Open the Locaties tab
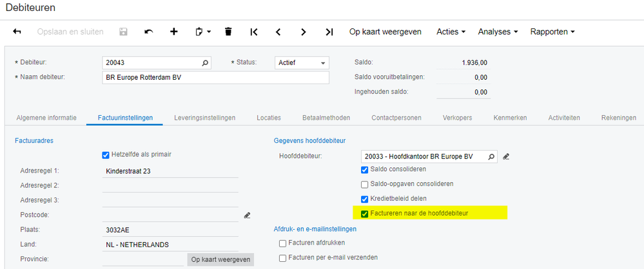Image resolution: width=644 pixels, height=269 pixels. tap(269, 118)
